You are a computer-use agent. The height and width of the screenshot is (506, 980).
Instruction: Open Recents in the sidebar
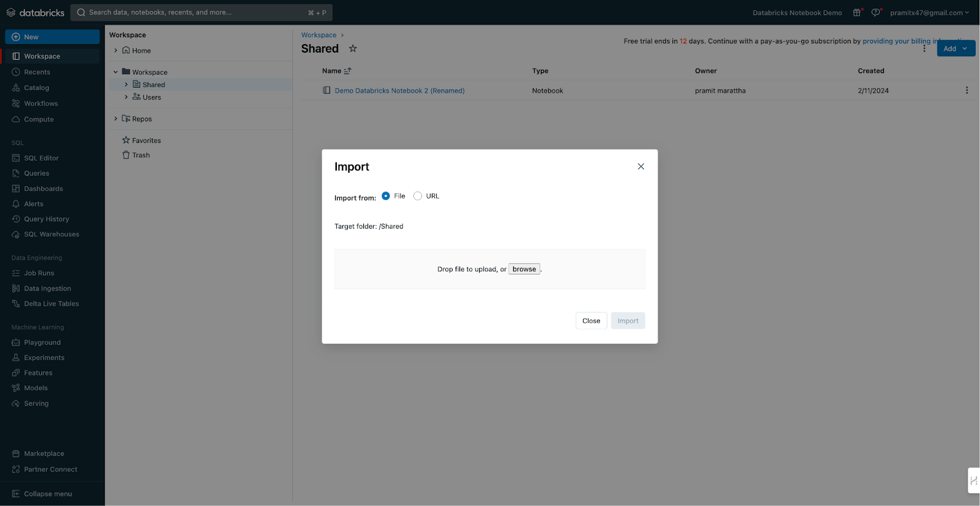point(37,72)
